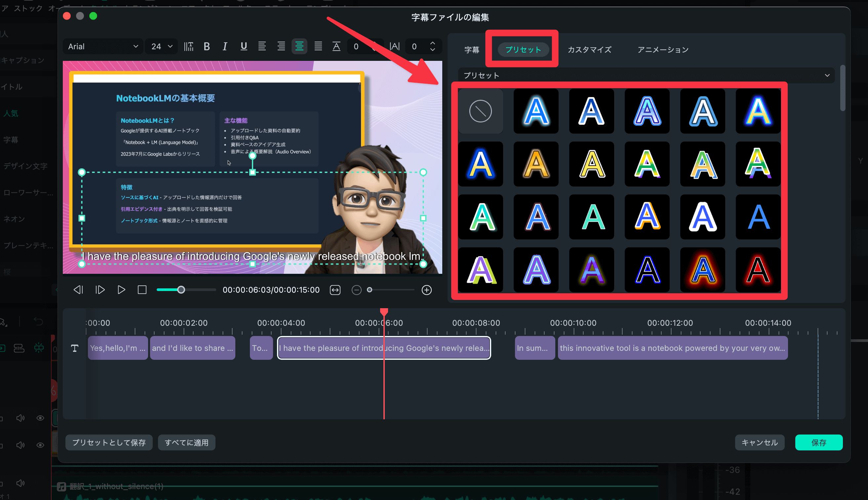Image resolution: width=868 pixels, height=500 pixels.
Task: Click the preview playback progress slider
Action: click(x=181, y=290)
